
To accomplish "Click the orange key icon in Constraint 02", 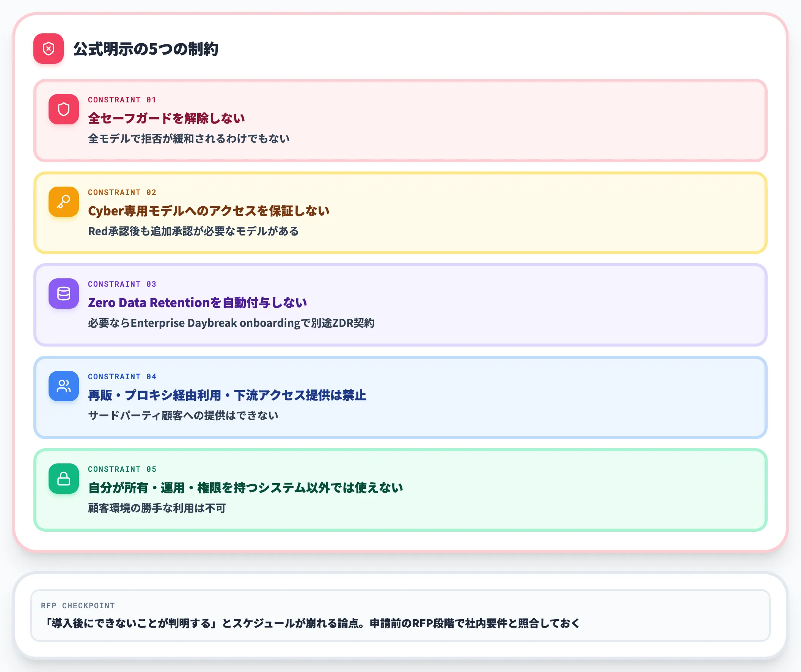I will (64, 202).
